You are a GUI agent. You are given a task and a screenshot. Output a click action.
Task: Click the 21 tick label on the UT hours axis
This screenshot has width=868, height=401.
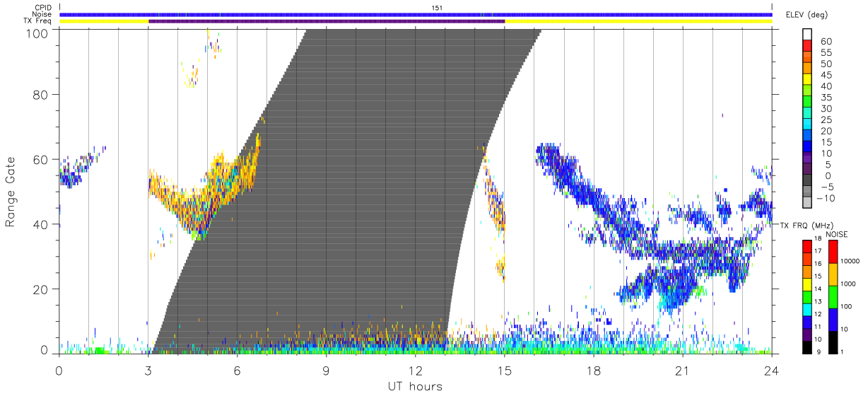tap(683, 371)
